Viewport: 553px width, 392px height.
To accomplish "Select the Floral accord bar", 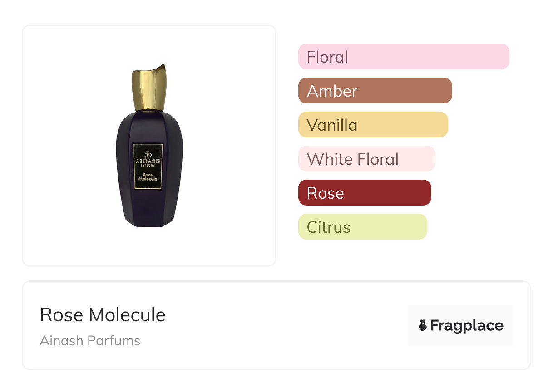I will pos(404,57).
